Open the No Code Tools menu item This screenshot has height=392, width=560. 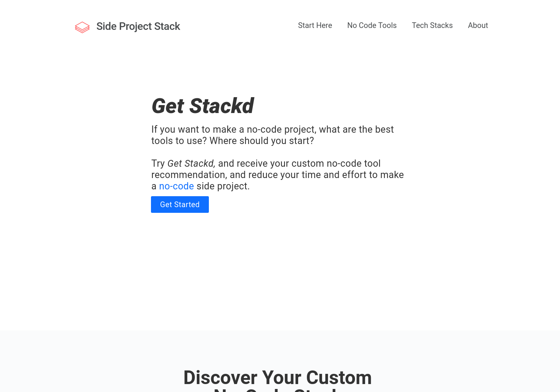(372, 25)
